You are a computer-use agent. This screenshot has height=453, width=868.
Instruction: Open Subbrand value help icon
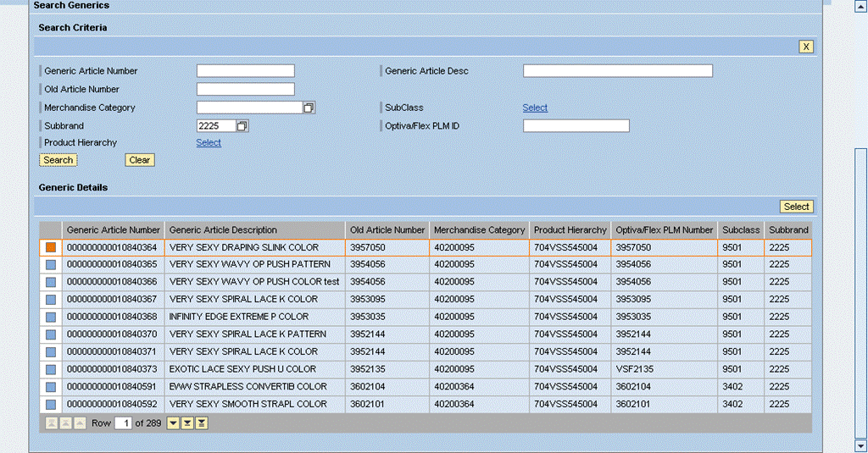(242, 126)
